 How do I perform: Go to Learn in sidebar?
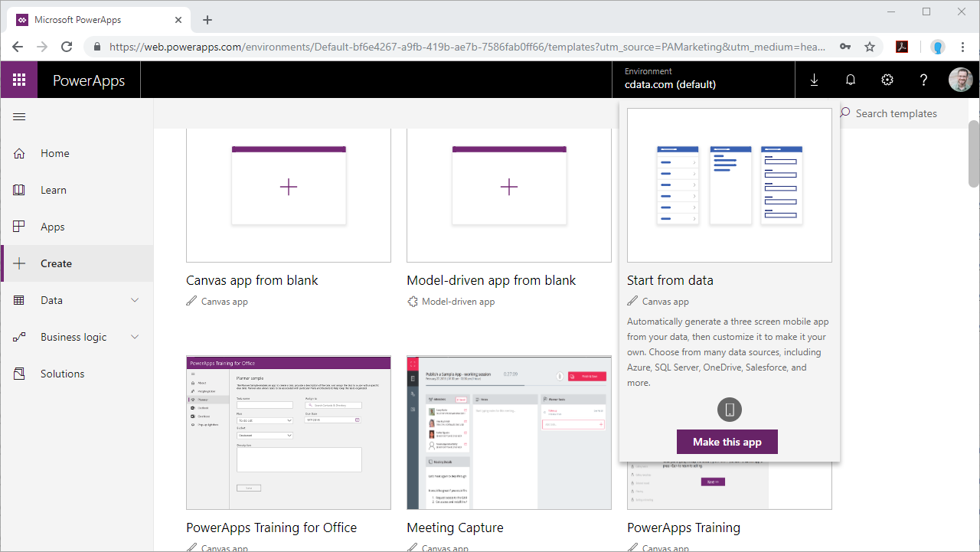click(x=77, y=190)
